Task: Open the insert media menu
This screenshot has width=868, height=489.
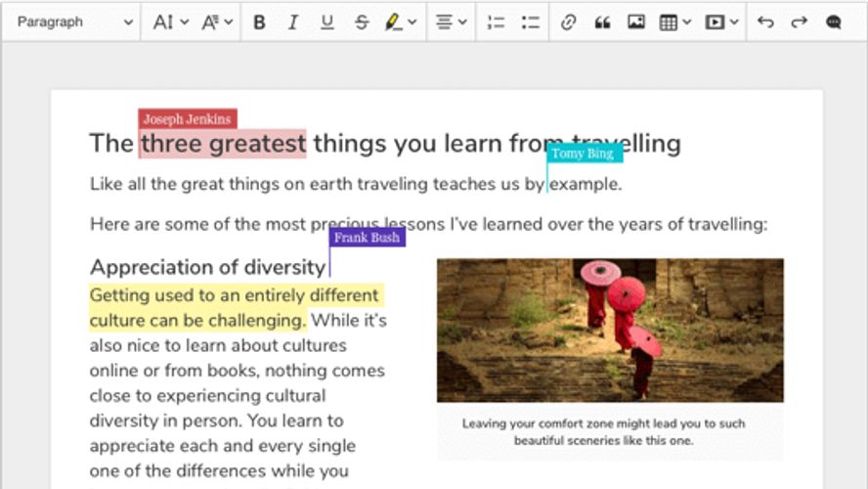Action: [x=721, y=22]
